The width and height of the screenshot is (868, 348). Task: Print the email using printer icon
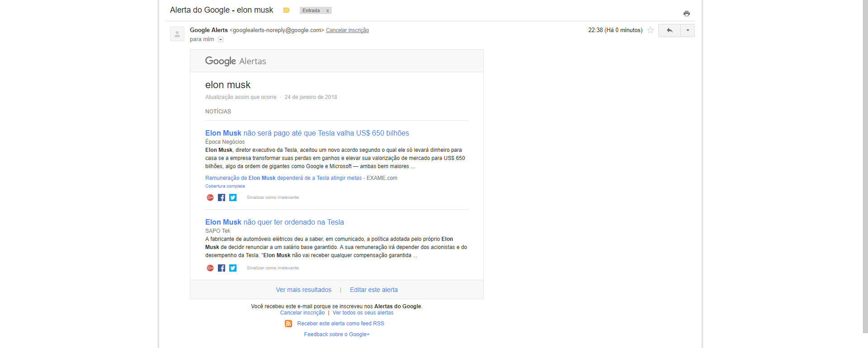686,14
